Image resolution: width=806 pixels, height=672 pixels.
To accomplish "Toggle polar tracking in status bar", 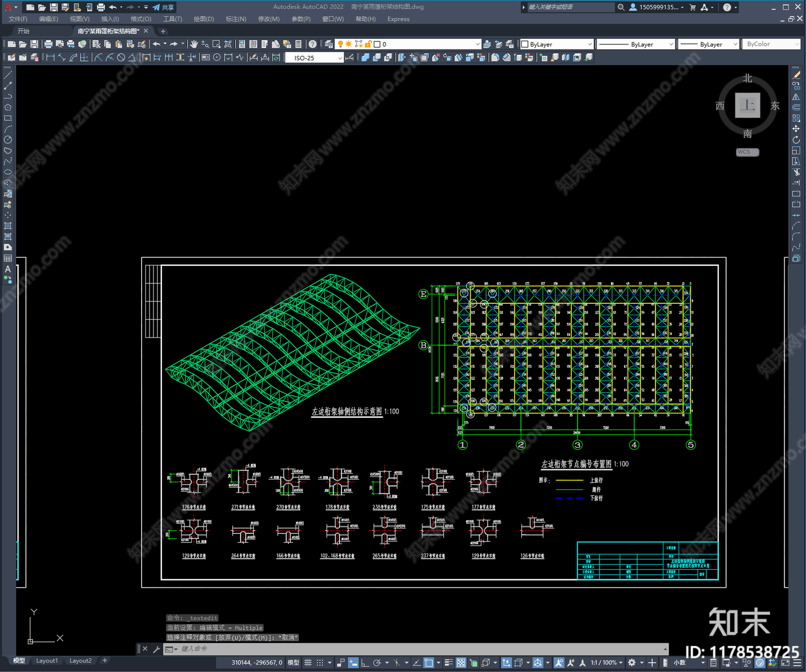I will point(377,662).
